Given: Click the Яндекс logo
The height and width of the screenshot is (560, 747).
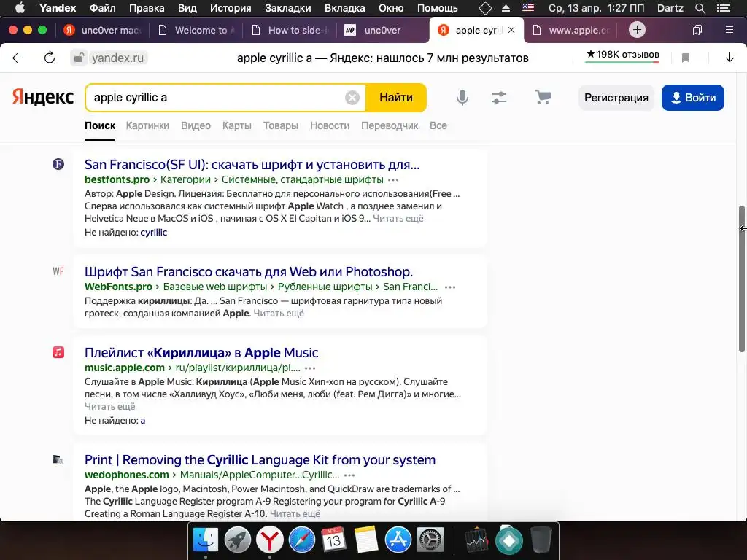Looking at the screenshot, I should tap(43, 97).
